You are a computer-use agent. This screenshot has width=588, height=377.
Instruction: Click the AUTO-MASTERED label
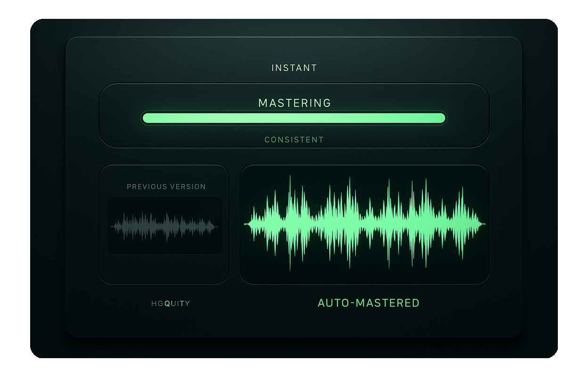(368, 303)
